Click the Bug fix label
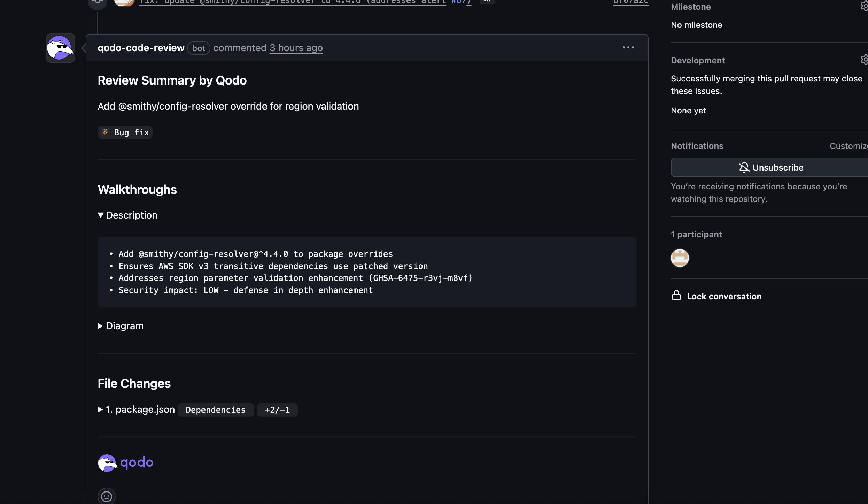Image resolution: width=868 pixels, height=504 pixels. click(x=125, y=132)
